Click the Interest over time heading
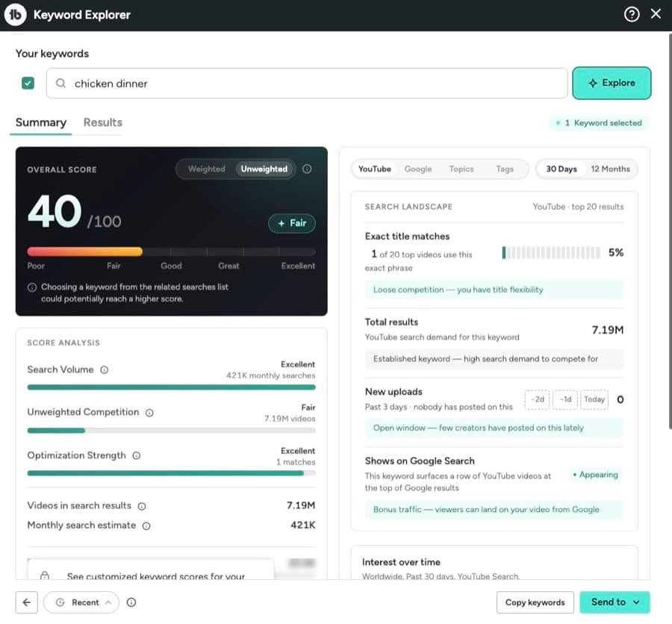 401,562
